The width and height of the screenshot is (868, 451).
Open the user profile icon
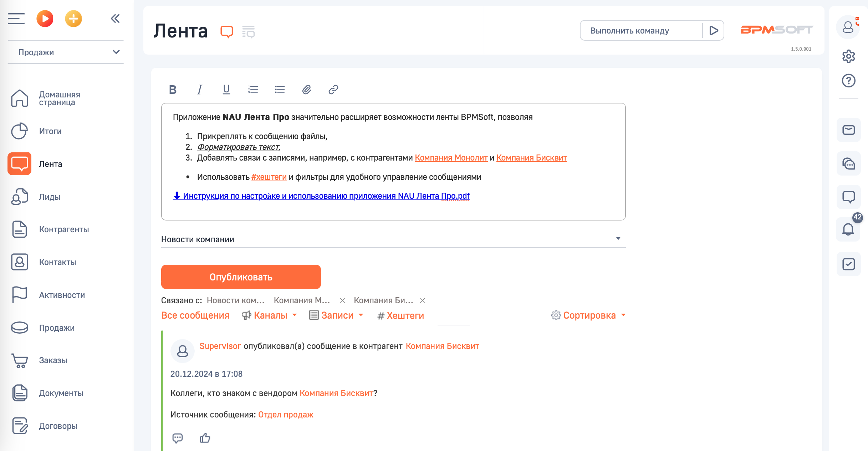[848, 27]
